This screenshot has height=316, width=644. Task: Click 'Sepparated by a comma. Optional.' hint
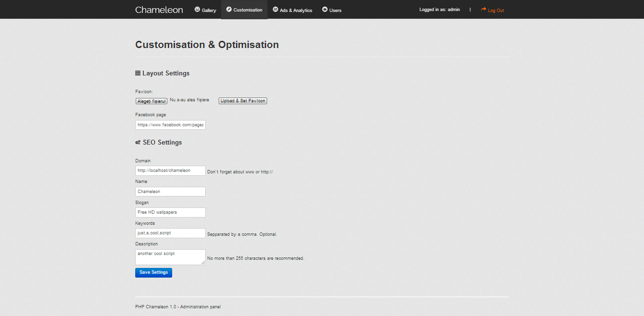pos(242,234)
